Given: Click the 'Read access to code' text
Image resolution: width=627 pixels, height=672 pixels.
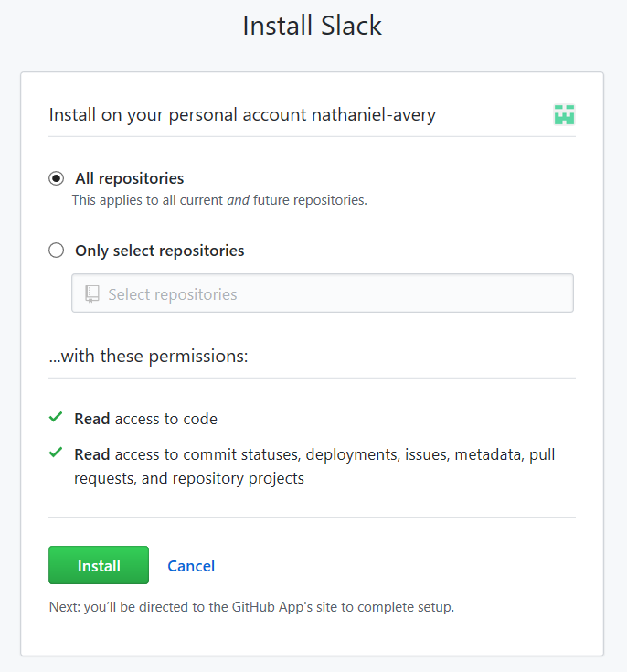Looking at the screenshot, I should pyautogui.click(x=145, y=419).
